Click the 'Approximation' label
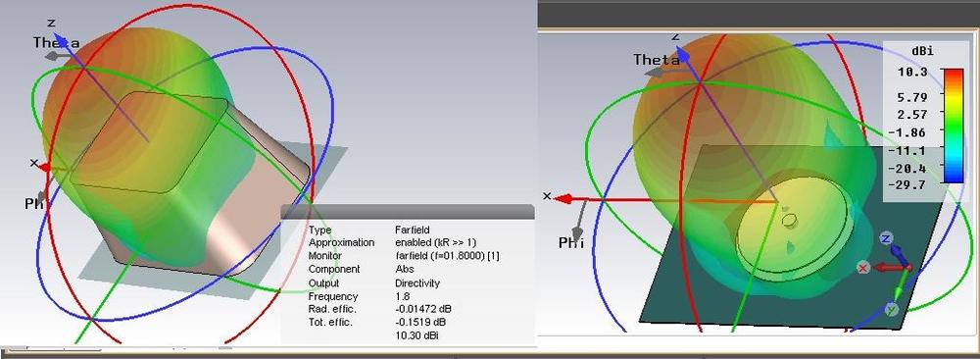This screenshot has height=359, width=980. point(341,242)
